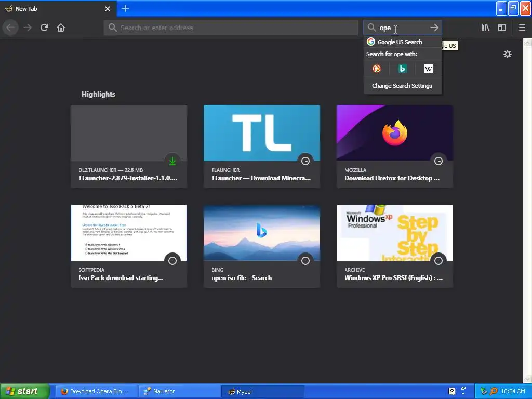532x399 pixels.
Task: Click the clock icon on TLauncher card
Action: pos(305,161)
